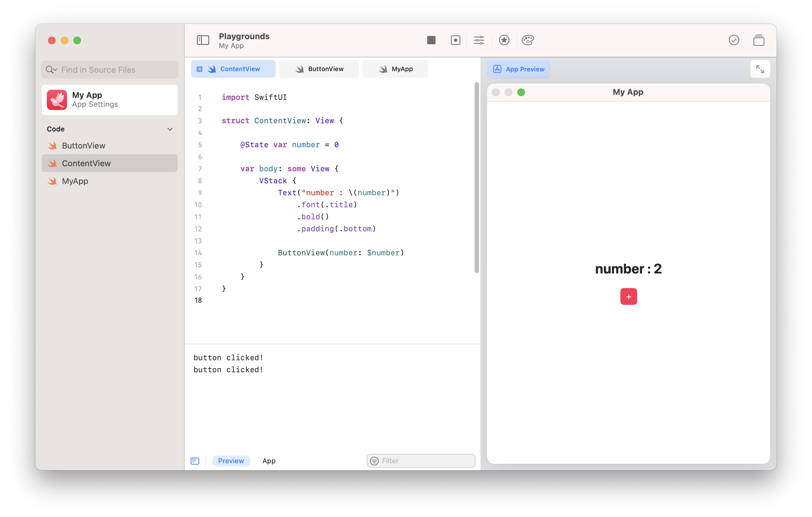Open the search options dropdown magnifier
The height and width of the screenshot is (517, 812).
point(51,70)
